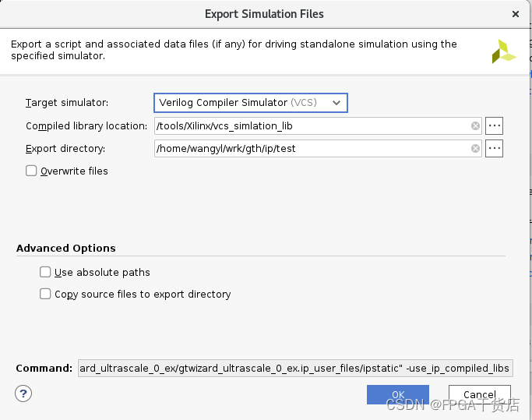Clear the Compiled library location field
The image size is (532, 420).
pyautogui.click(x=475, y=126)
